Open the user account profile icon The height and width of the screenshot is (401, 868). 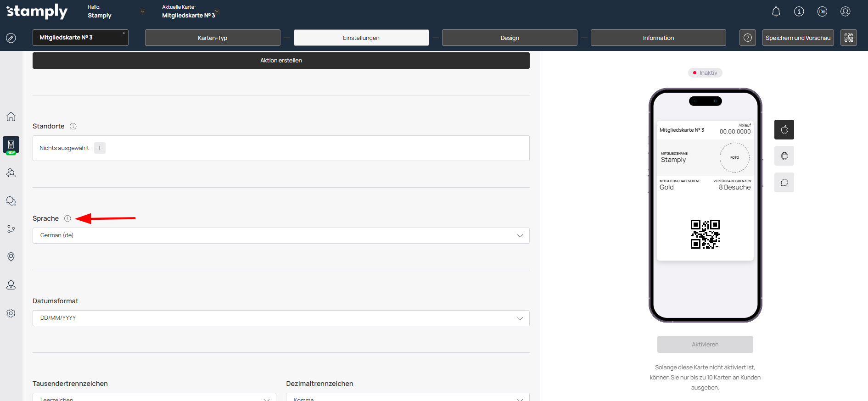845,12
